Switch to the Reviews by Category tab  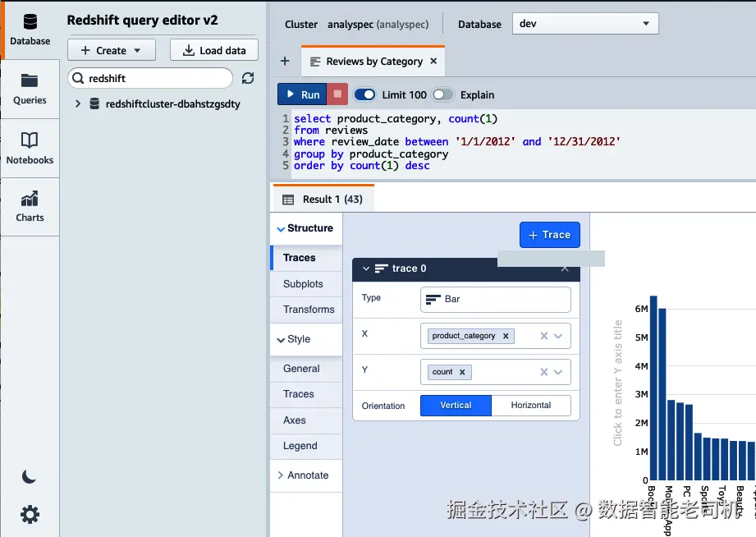coord(373,62)
